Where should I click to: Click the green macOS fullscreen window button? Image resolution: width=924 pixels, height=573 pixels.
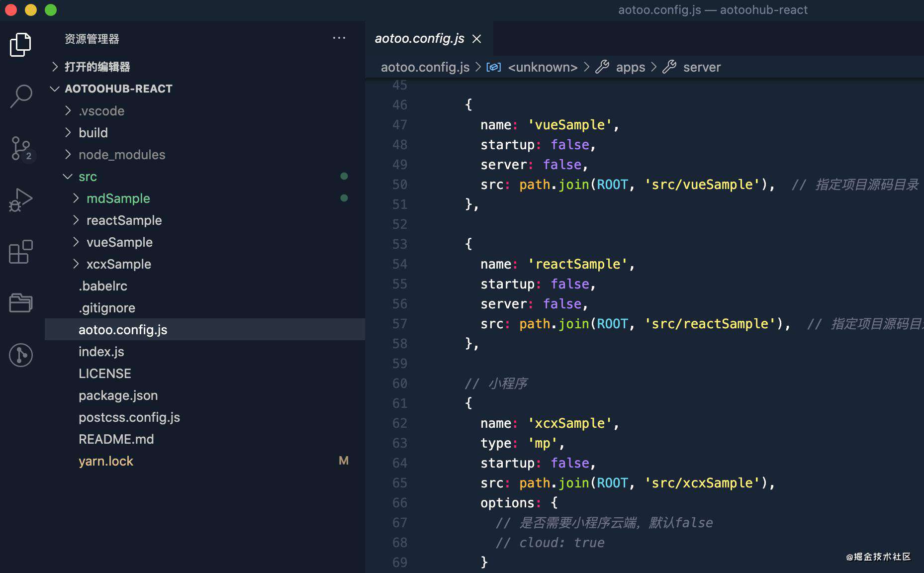pos(51,10)
